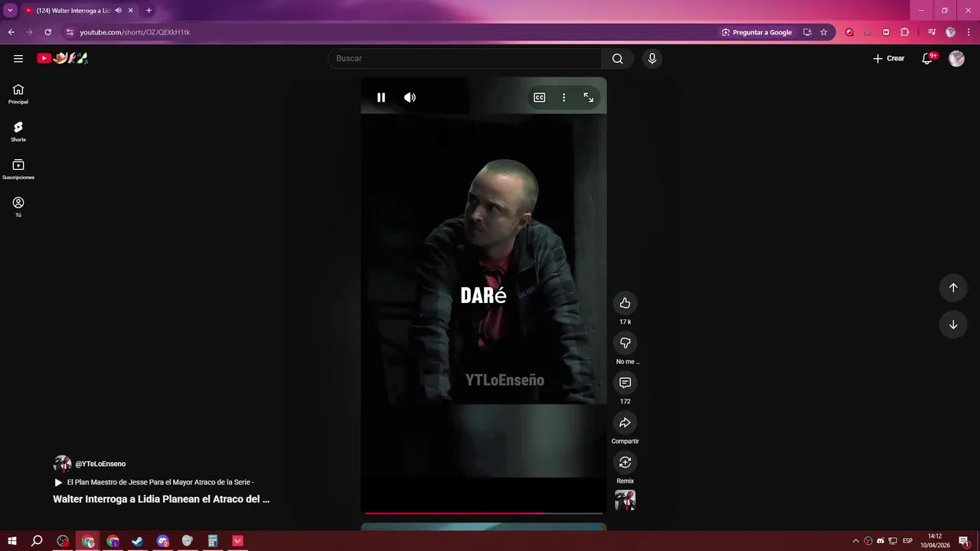Click the @YTeLoEnseno channel avatar

(x=62, y=464)
